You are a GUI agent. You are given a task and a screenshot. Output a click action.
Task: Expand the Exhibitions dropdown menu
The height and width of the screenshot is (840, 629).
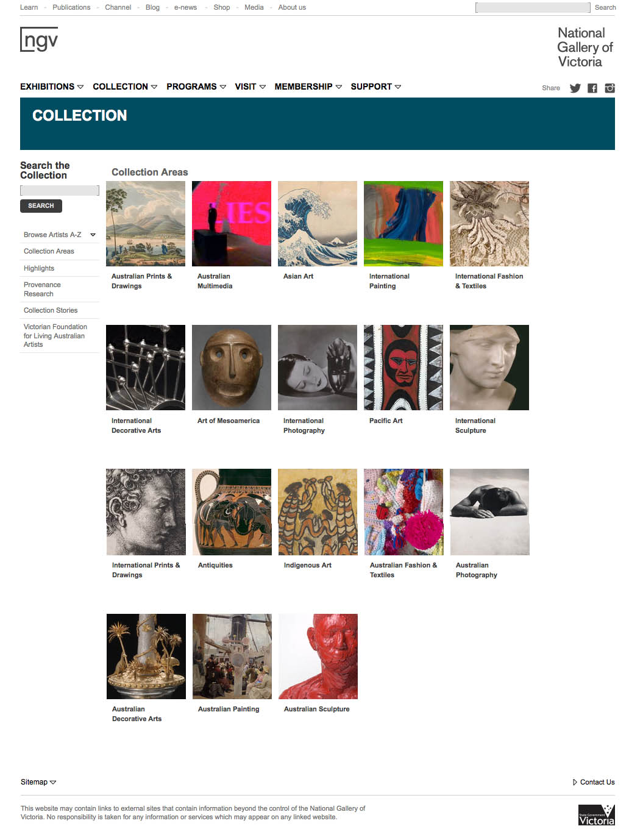[x=52, y=87]
